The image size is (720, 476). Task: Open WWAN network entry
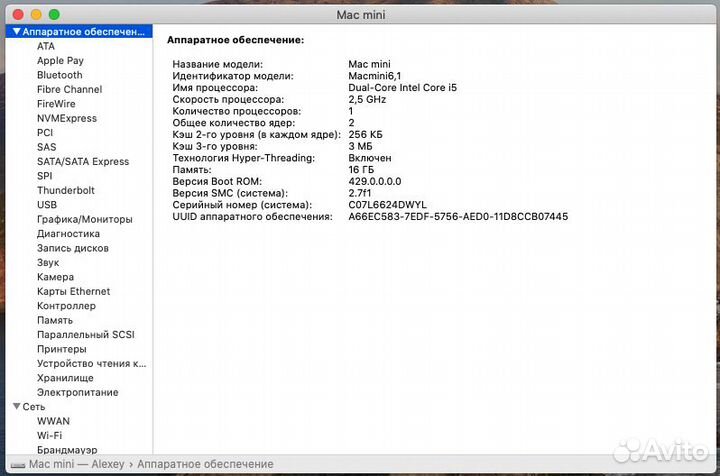point(53,421)
